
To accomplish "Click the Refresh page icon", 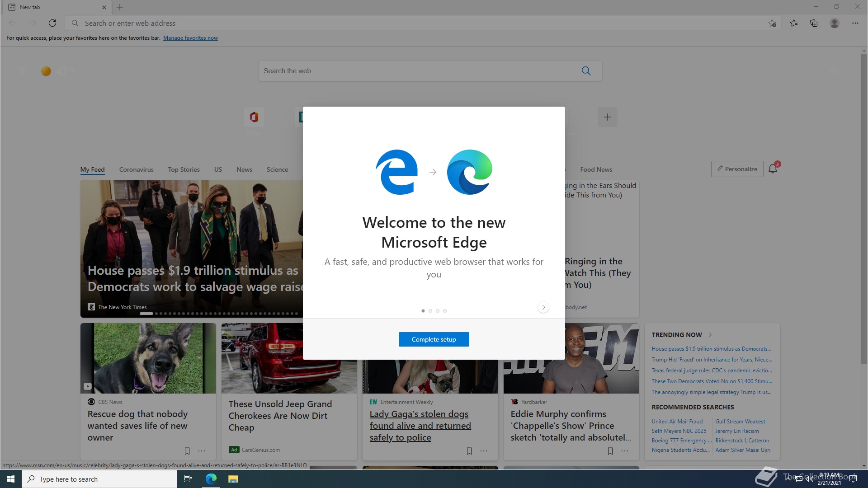I will (x=52, y=23).
